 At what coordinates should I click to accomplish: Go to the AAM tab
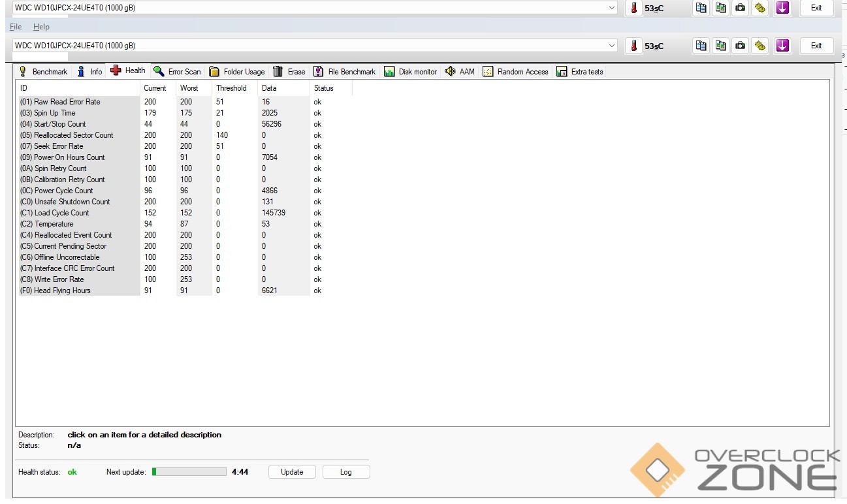(x=460, y=72)
